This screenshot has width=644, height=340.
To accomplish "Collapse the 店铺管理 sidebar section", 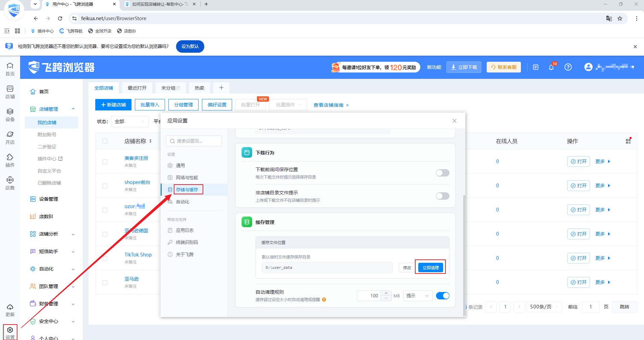I will pyautogui.click(x=73, y=109).
